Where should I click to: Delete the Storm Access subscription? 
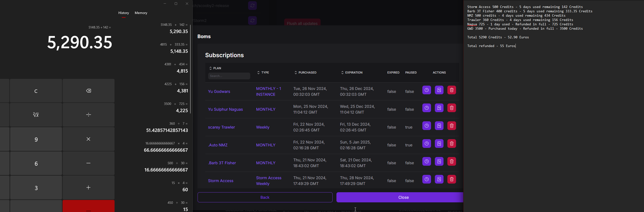[x=451, y=179]
